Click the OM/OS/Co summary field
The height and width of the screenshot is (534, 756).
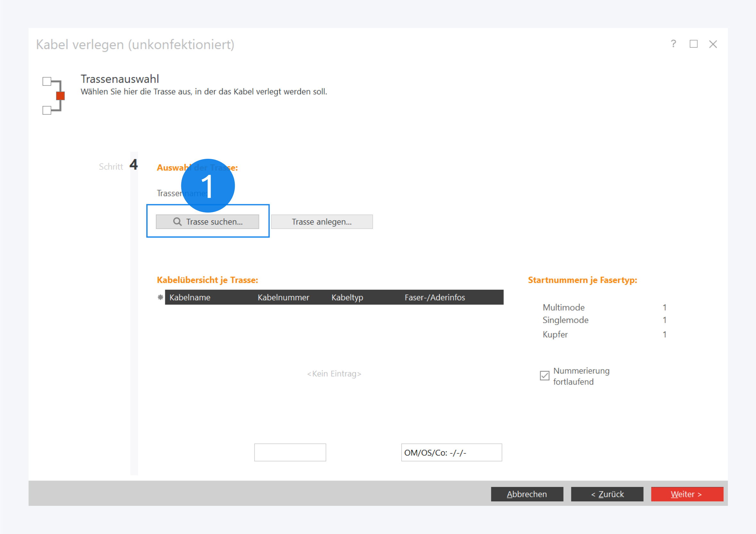[451, 452]
